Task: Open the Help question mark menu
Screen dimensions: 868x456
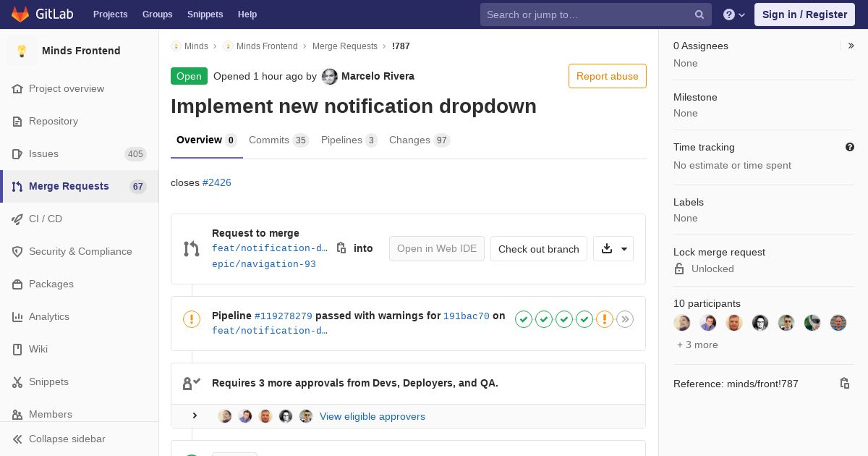Action: click(734, 14)
